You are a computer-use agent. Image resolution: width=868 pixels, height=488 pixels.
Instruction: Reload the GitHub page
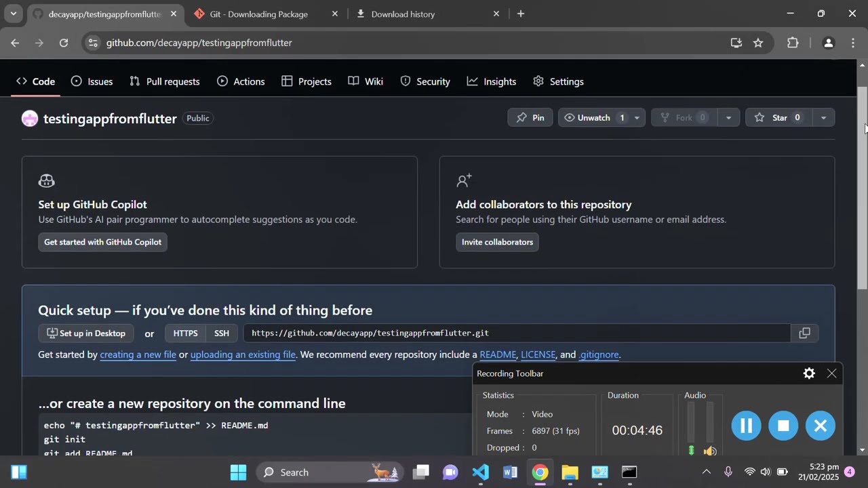point(64,43)
